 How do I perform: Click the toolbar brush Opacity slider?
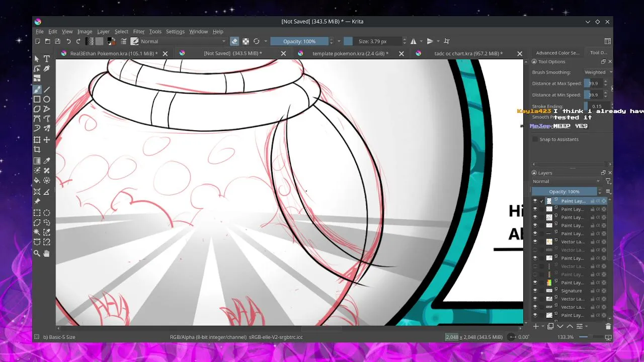coord(299,41)
